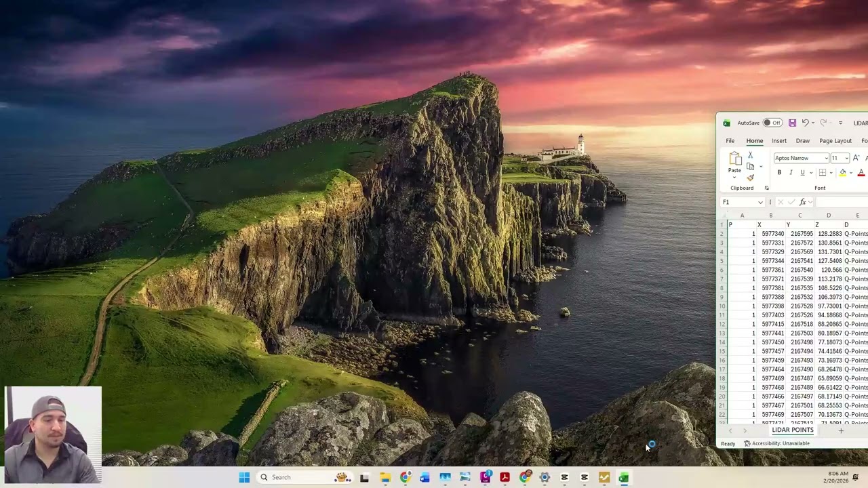
Task: Cut the selection with the scissors icon
Action: (x=750, y=156)
